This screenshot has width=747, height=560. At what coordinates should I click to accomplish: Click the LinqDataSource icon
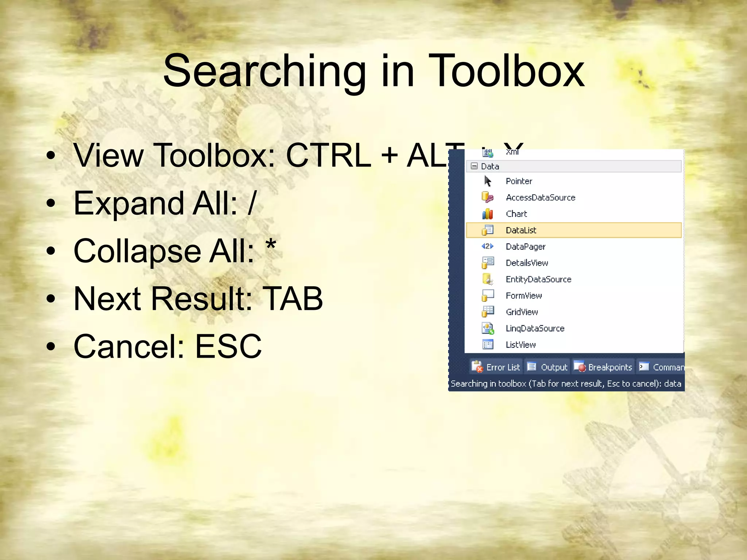(488, 328)
